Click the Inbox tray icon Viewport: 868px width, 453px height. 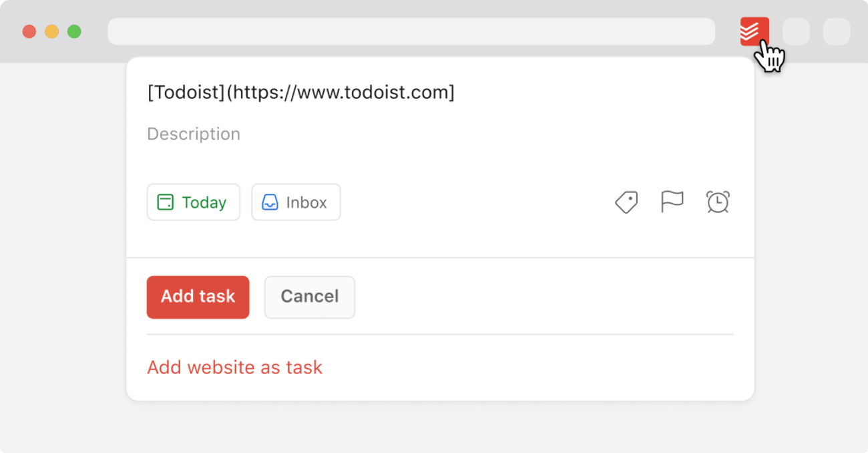point(270,202)
